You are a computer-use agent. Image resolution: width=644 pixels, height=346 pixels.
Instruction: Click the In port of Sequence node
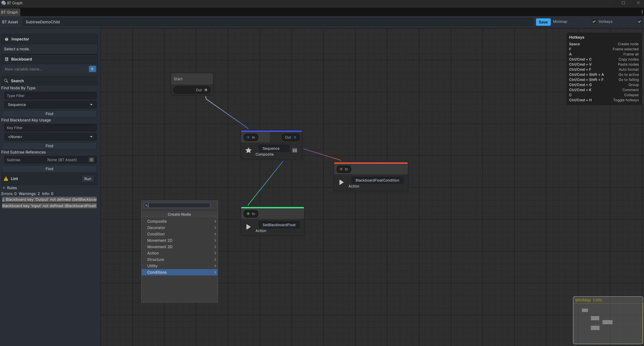click(248, 137)
